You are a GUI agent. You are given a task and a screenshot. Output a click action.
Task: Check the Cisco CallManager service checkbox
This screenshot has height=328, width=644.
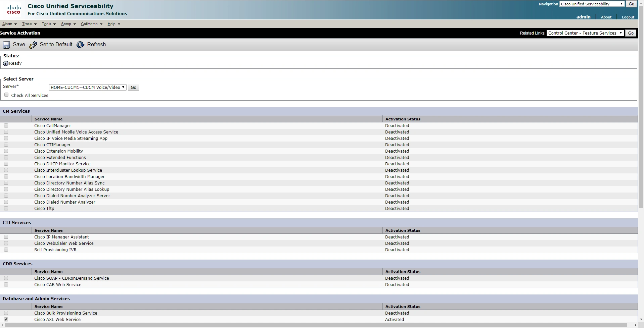coord(6,125)
